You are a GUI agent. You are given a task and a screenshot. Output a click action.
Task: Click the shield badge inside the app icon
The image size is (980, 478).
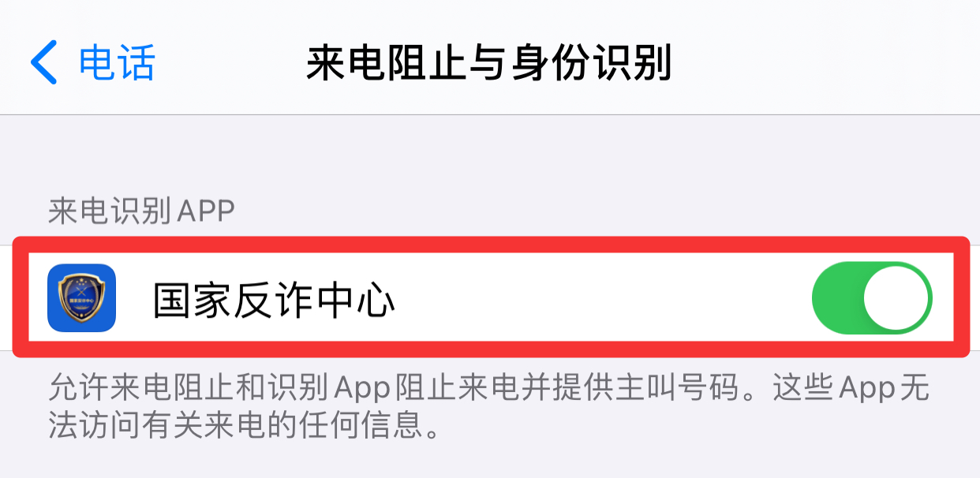[82, 297]
